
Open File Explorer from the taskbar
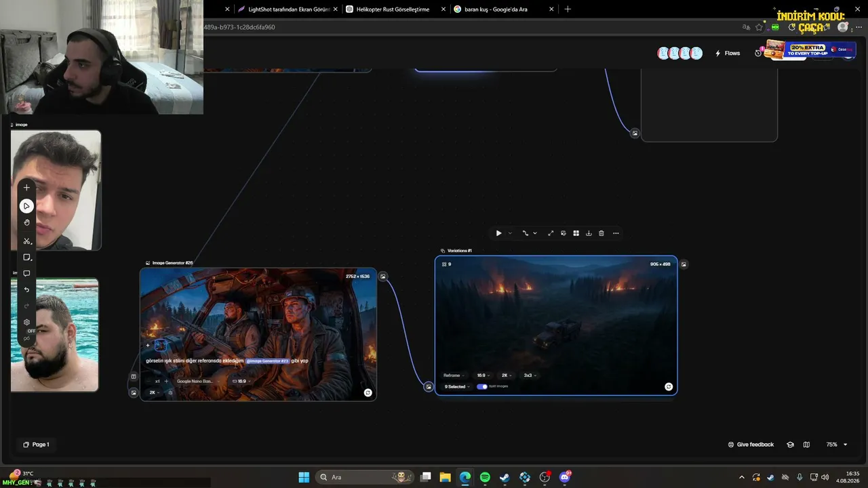445,477
